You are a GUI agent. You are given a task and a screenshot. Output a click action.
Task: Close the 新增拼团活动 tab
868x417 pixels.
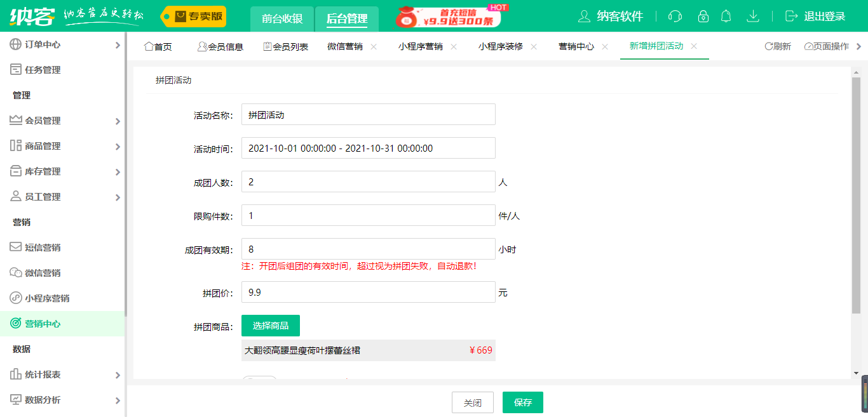[694, 46]
